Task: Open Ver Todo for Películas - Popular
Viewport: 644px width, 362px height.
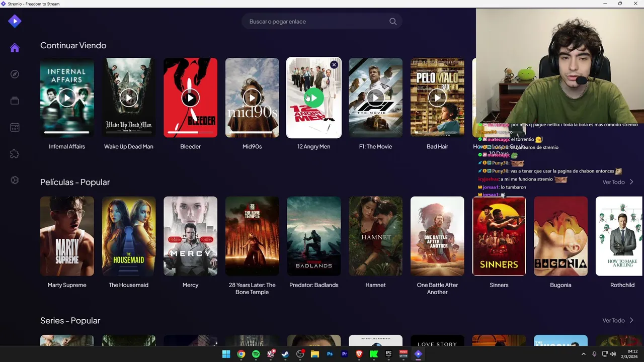Action: (613, 182)
